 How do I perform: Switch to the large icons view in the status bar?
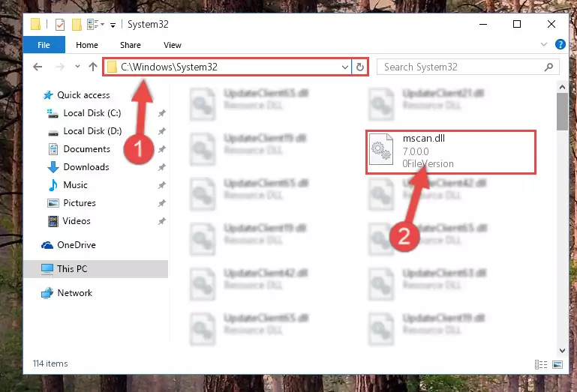tap(557, 364)
